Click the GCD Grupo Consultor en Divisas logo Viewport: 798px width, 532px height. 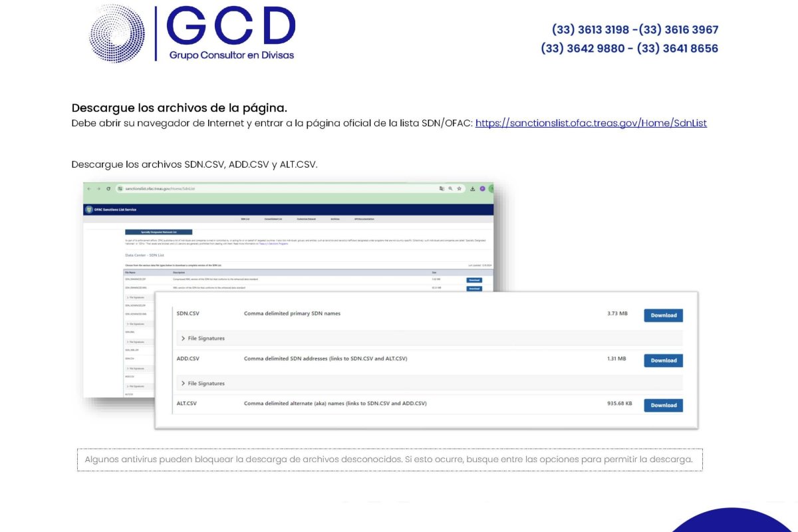coord(192,33)
